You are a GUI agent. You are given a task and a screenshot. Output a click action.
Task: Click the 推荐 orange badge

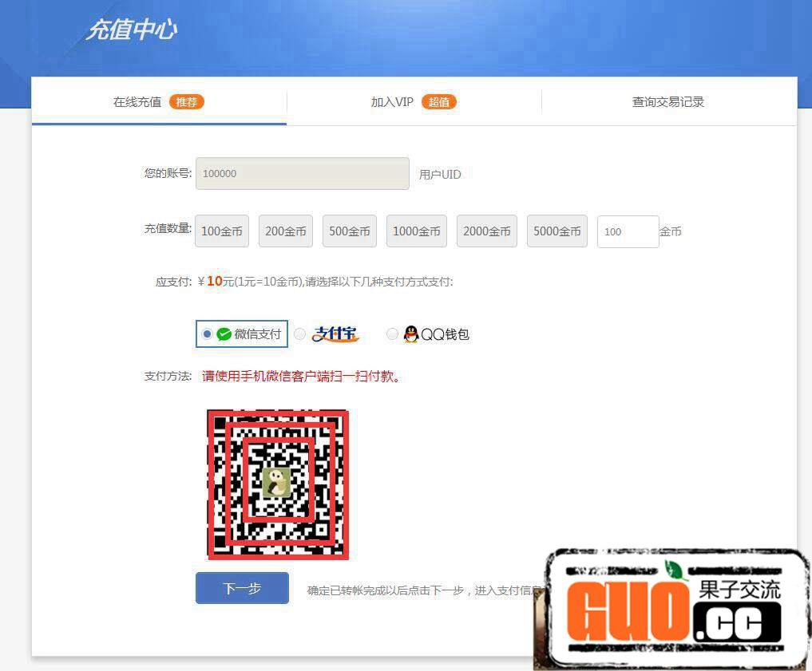click(x=186, y=102)
